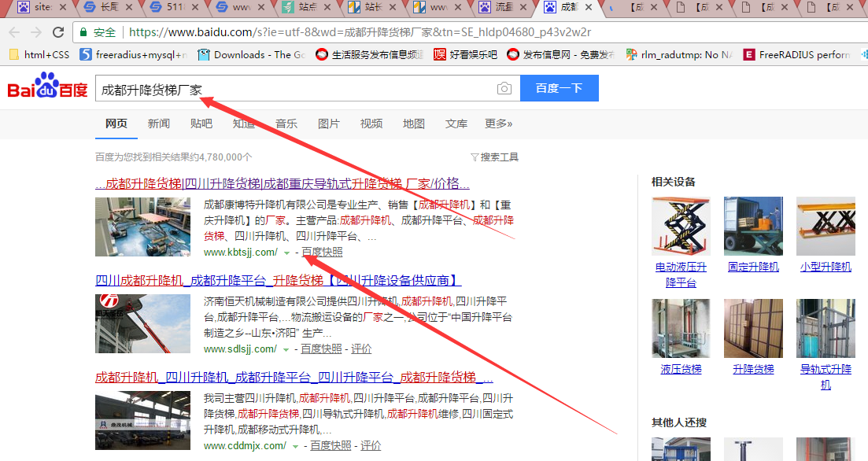Click the Baidu logo
868x461 pixels.
coord(47,87)
